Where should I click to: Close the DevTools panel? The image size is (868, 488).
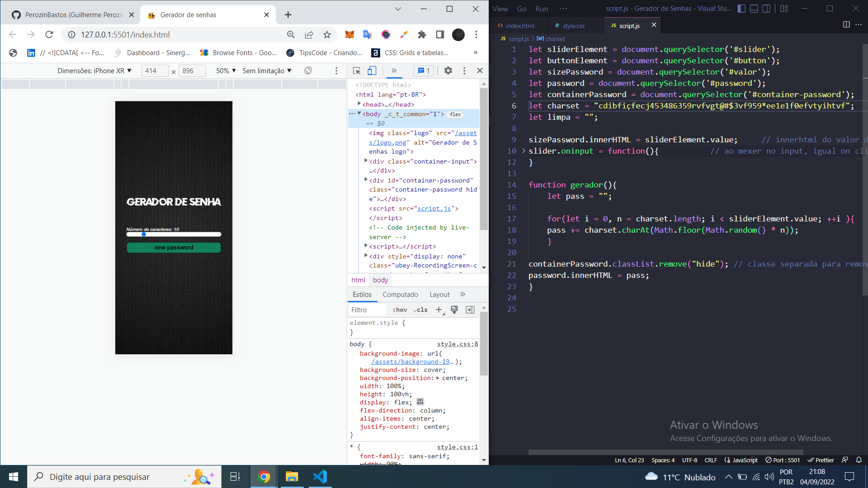click(480, 70)
